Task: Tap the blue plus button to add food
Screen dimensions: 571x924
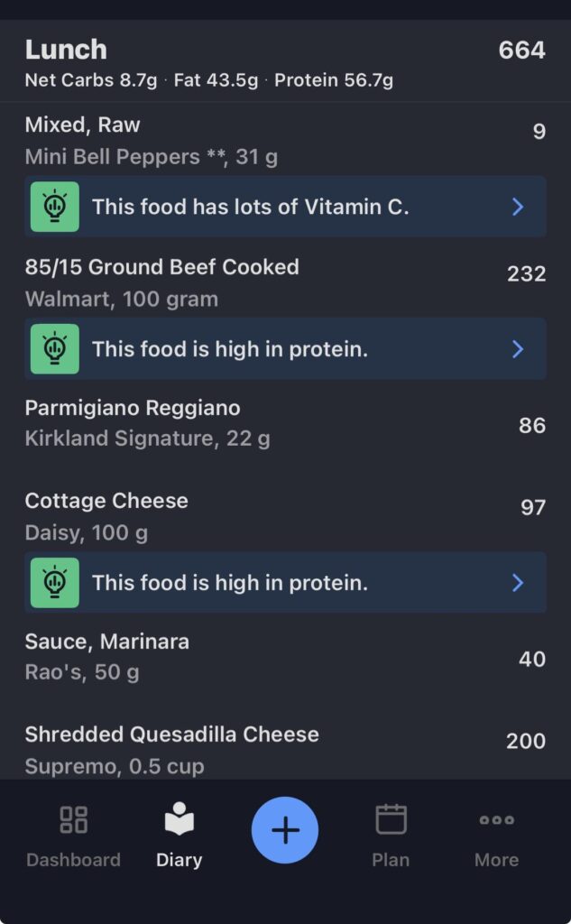Action: 285,828
